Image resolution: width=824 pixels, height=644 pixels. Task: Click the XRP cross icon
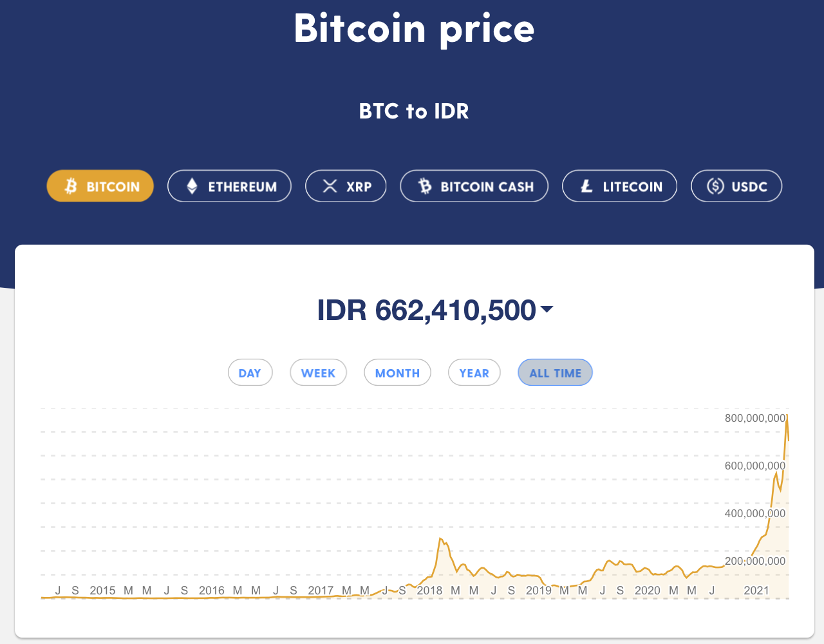[329, 186]
